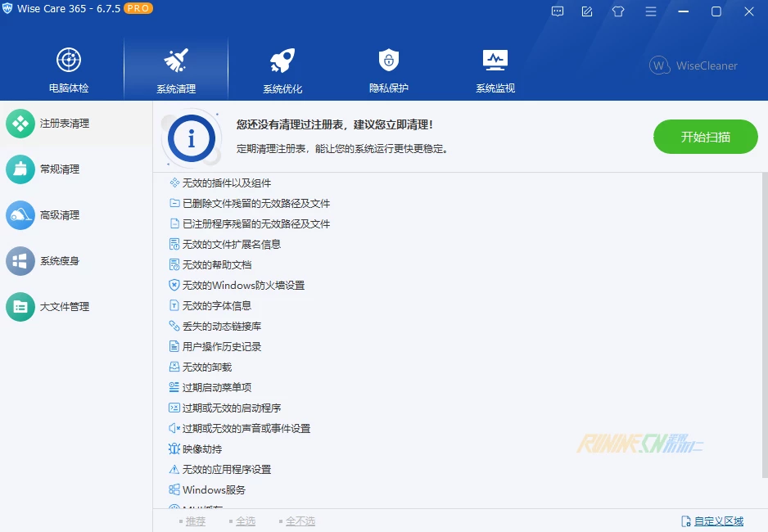Open 系统瘦身 in the sidebar
The height and width of the screenshot is (532, 768).
pos(59,261)
